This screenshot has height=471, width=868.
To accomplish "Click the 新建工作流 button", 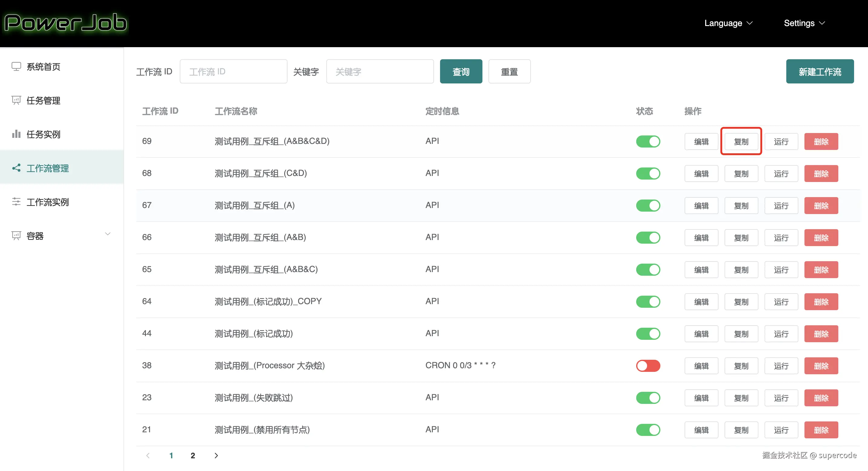I will (x=820, y=72).
